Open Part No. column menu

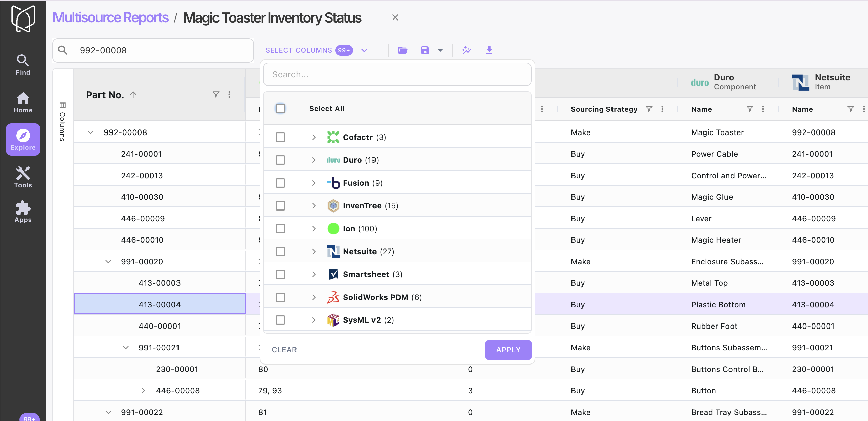[x=229, y=94]
